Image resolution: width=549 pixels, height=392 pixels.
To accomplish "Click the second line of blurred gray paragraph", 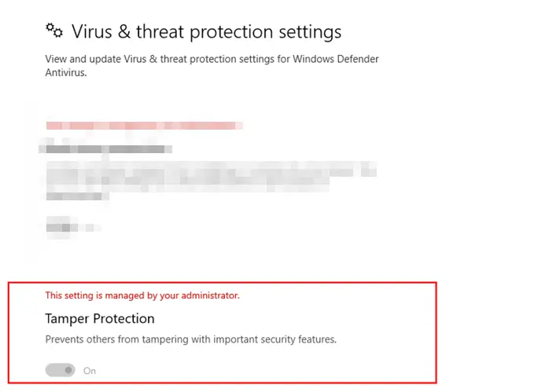I will pos(188,181).
